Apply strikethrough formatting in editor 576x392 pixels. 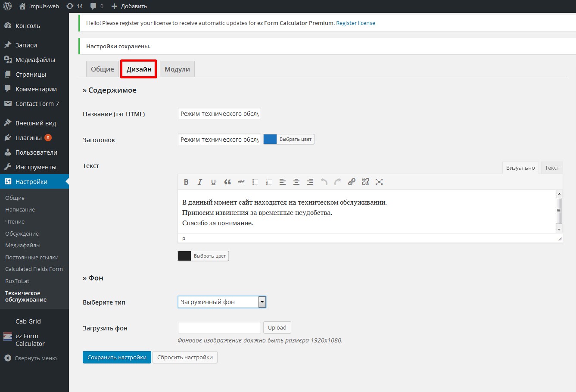coord(241,182)
